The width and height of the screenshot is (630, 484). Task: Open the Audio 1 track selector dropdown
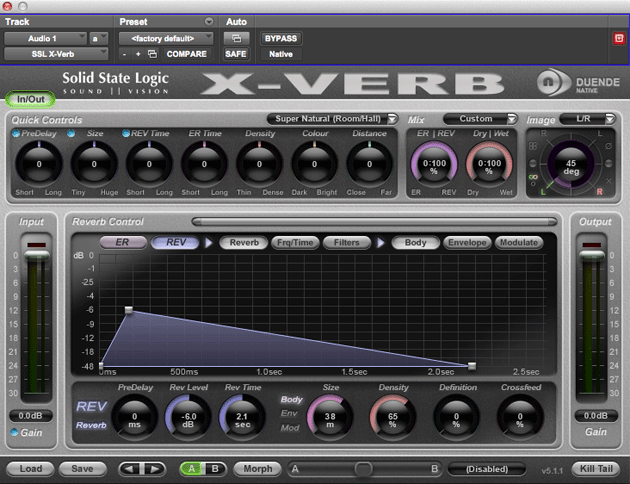[45, 39]
